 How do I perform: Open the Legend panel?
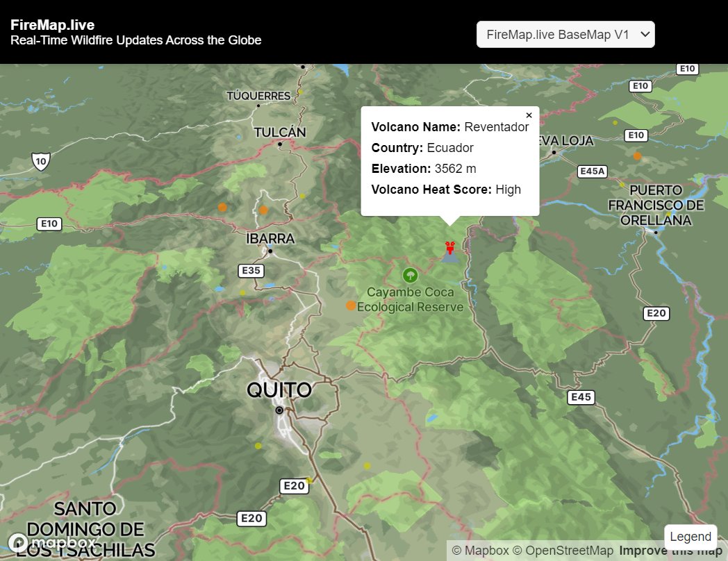pyautogui.click(x=690, y=537)
